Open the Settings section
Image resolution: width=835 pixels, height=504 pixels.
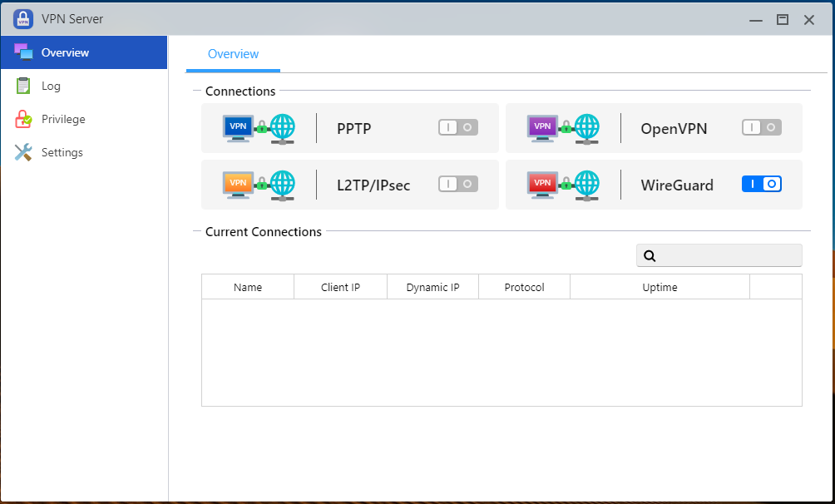pyautogui.click(x=84, y=152)
